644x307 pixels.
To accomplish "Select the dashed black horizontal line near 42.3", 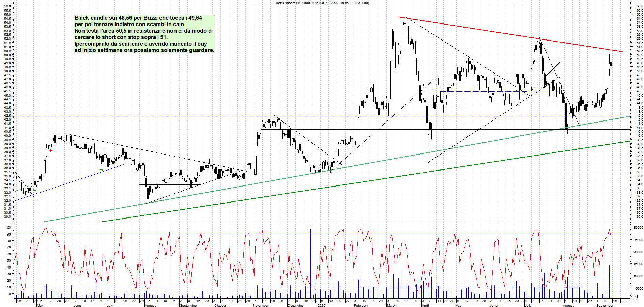I will point(322,117).
